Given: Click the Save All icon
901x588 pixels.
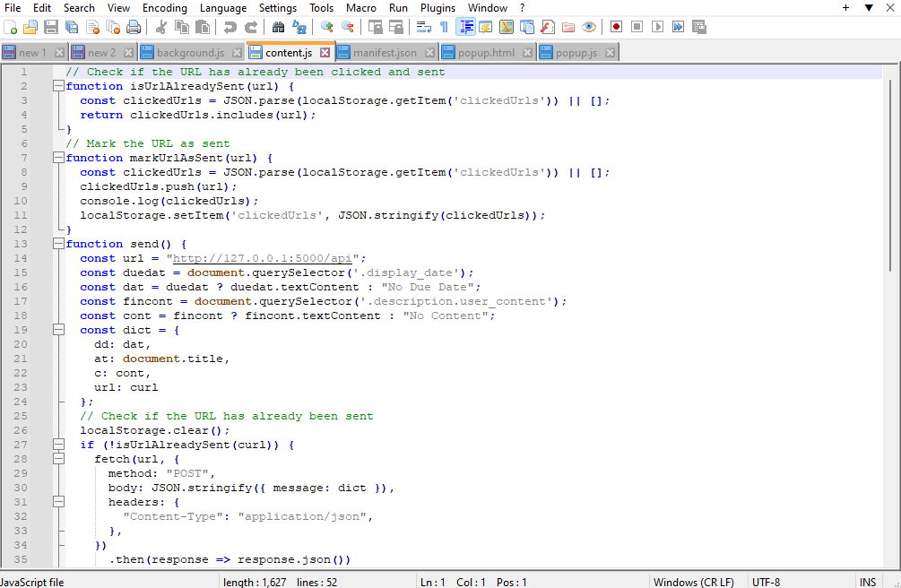Looking at the screenshot, I should tap(72, 27).
